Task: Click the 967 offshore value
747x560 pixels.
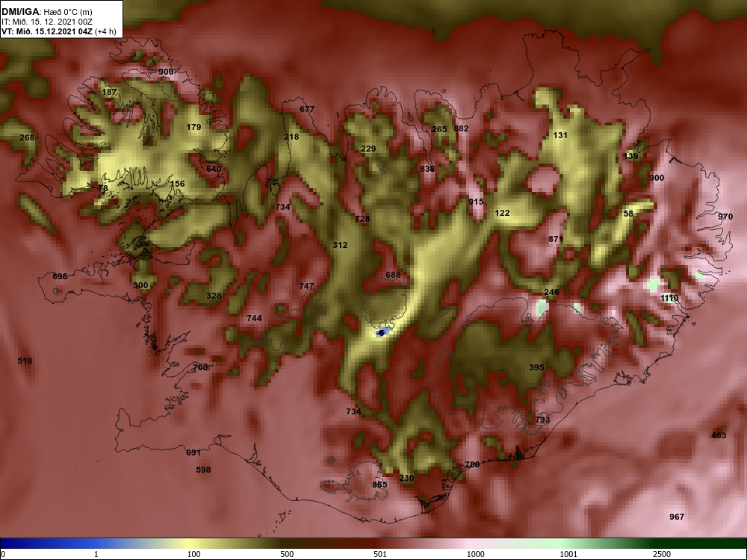Action: (677, 517)
